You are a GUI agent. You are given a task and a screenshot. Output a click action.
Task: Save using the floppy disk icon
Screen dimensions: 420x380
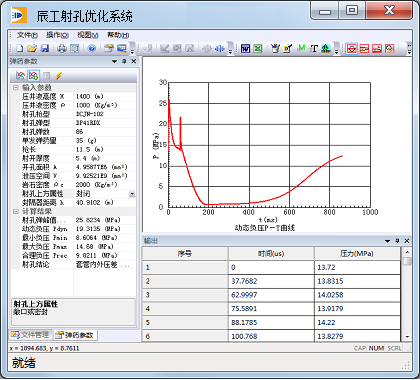(x=45, y=49)
